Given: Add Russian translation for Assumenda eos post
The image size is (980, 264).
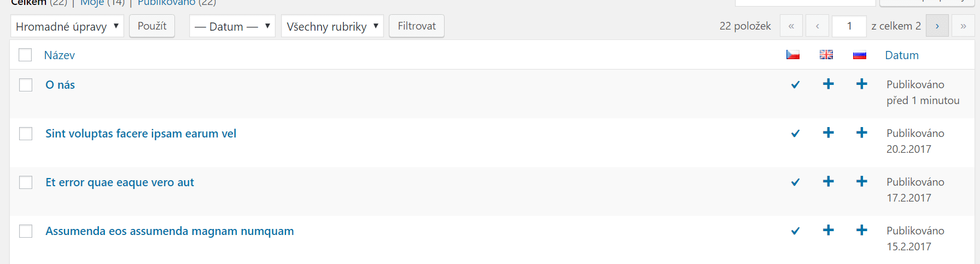Looking at the screenshot, I should [x=862, y=230].
